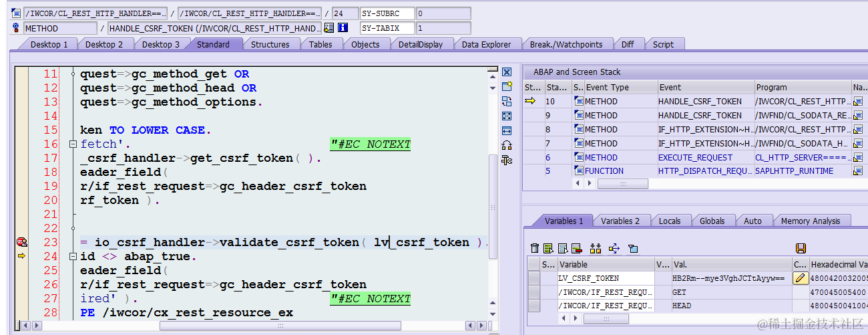Image resolution: width=868 pixels, height=335 pixels.
Task: Click the close tool icon beside editor
Action: click(507, 72)
